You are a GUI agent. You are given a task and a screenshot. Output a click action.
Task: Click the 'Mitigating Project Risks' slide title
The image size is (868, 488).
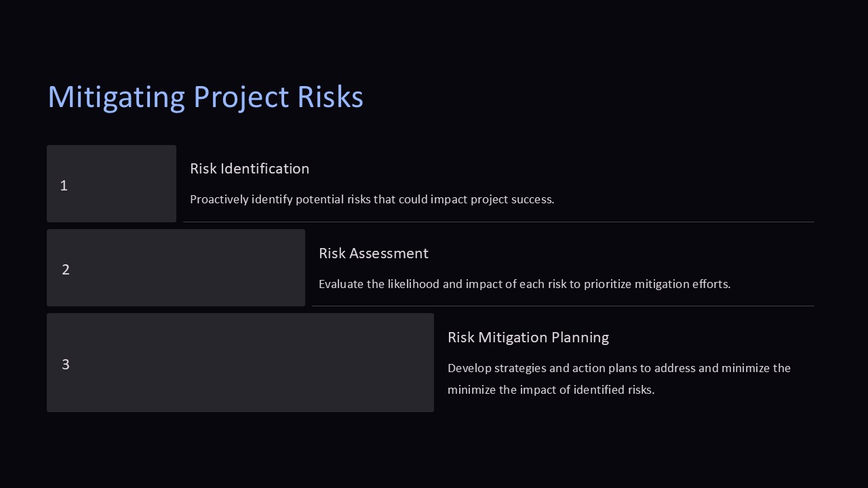point(205,97)
